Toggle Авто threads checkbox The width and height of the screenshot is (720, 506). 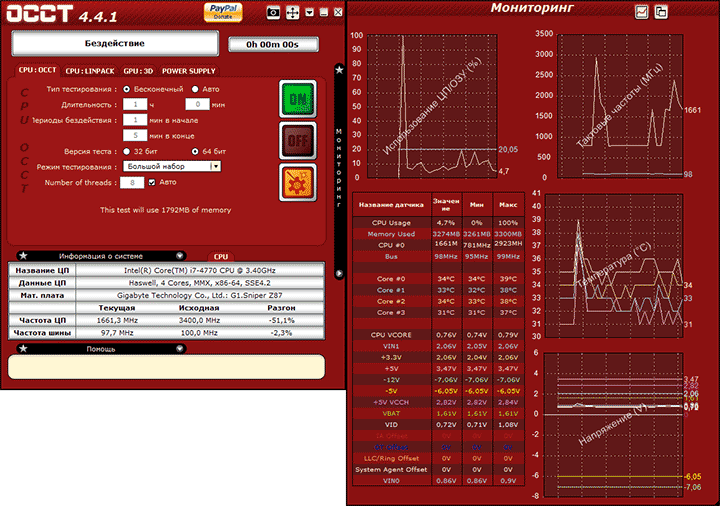(152, 182)
